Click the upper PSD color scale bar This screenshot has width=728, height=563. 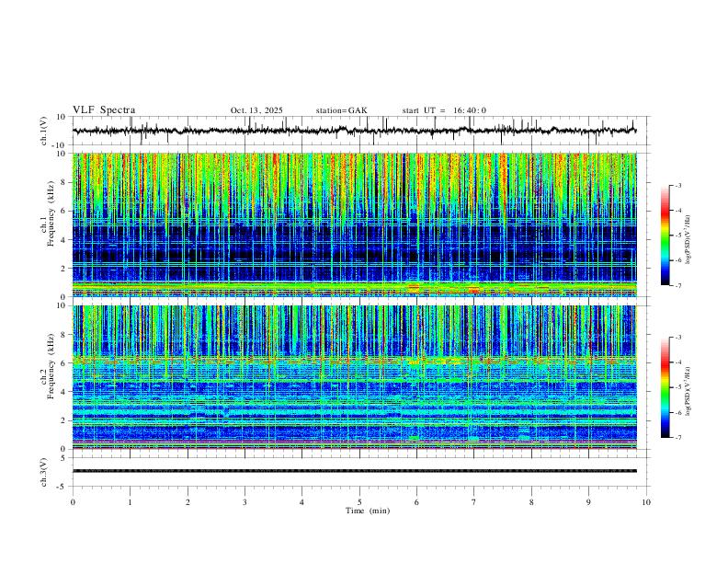click(x=665, y=236)
